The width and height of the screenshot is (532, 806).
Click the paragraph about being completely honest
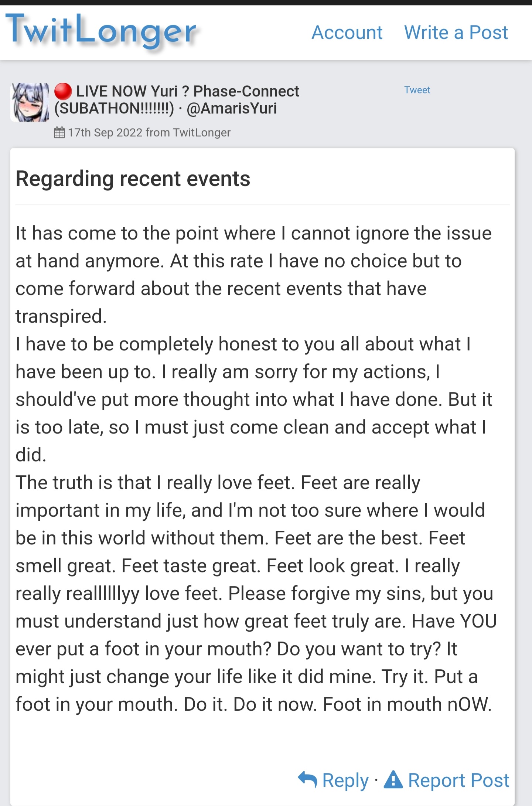tap(254, 399)
